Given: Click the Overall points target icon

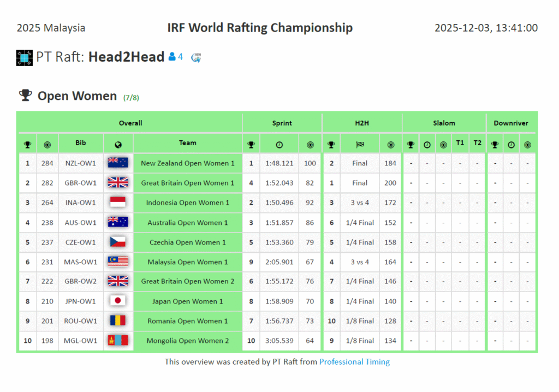Looking at the screenshot, I should (47, 145).
